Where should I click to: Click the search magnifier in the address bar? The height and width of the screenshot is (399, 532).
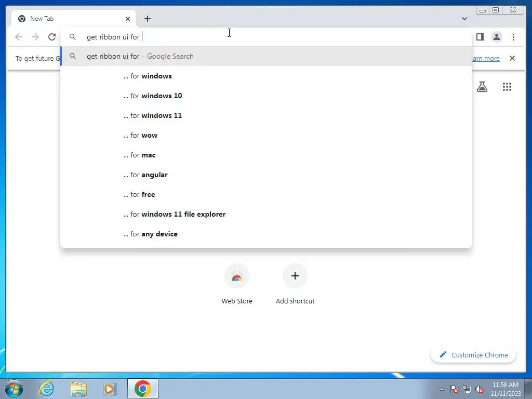point(73,37)
